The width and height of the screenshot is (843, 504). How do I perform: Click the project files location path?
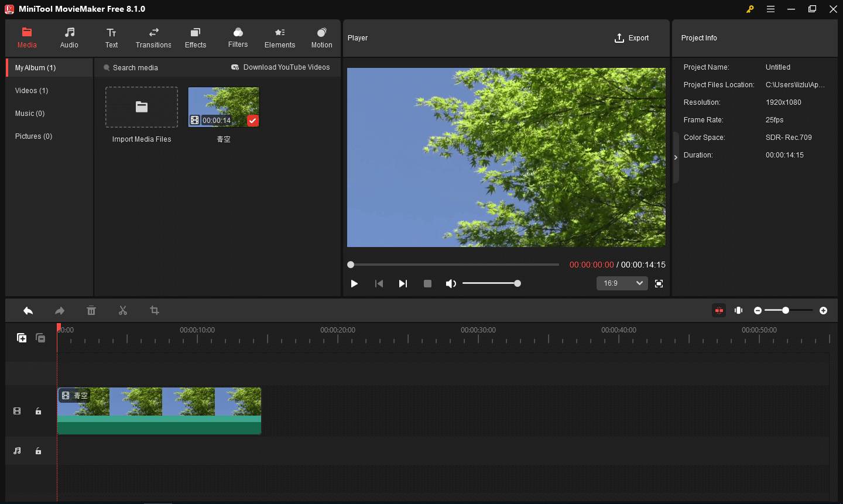(x=795, y=85)
